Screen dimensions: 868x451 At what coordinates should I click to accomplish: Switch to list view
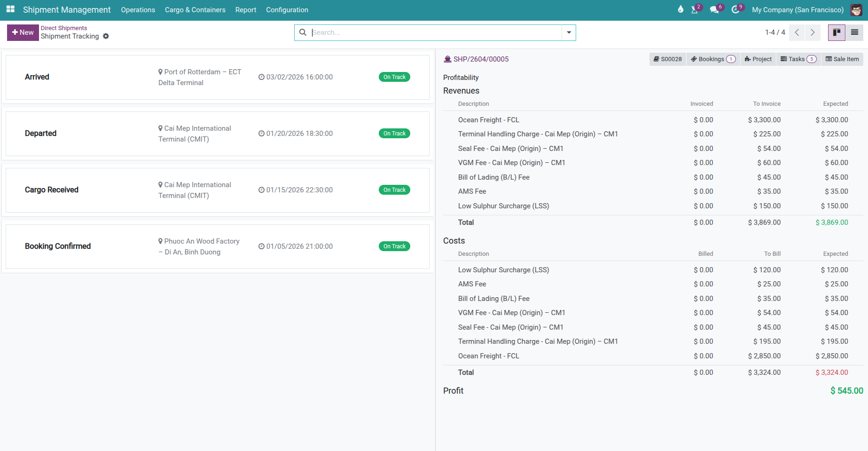855,32
